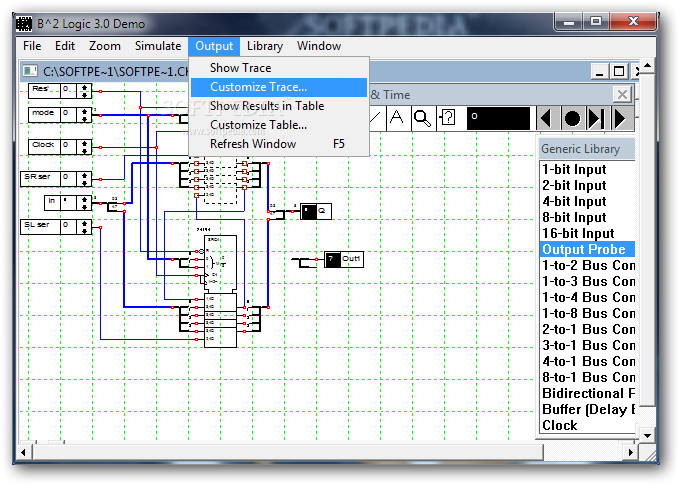680x485 pixels.
Task: Click the stepper arrows of SL ser input
Action: click(x=84, y=227)
